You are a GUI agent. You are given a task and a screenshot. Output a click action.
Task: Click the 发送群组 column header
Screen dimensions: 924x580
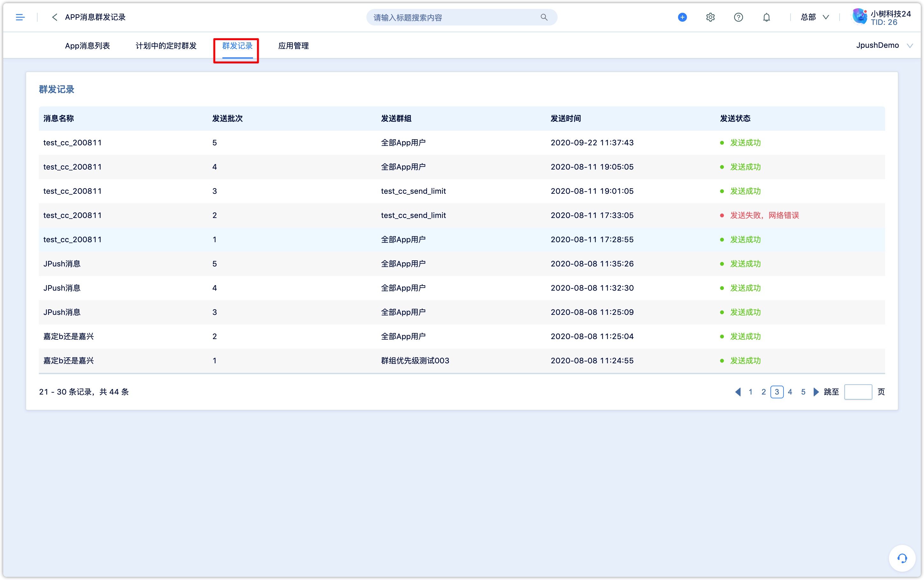(396, 118)
